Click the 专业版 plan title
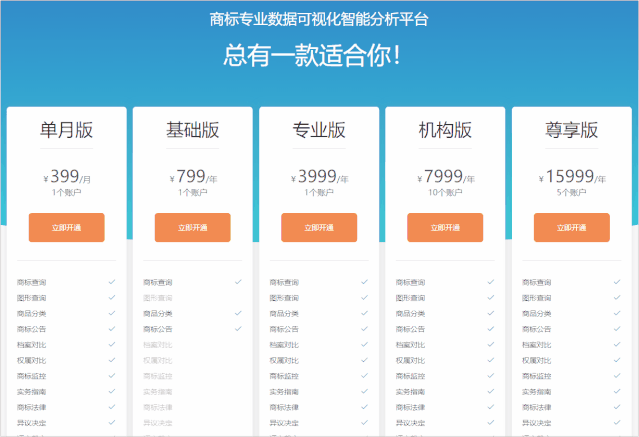 click(319, 130)
